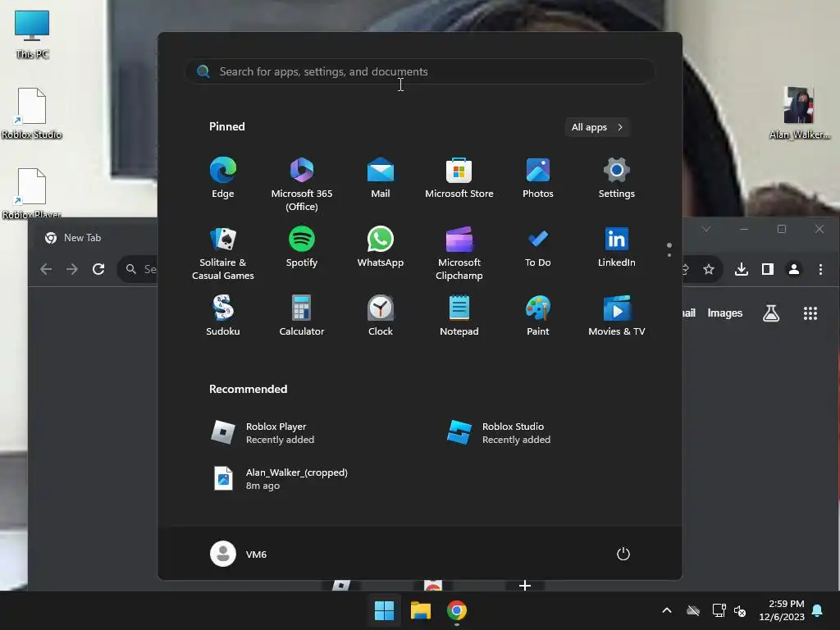
Task: Open WhatsApp pinned app
Action: [381, 248]
